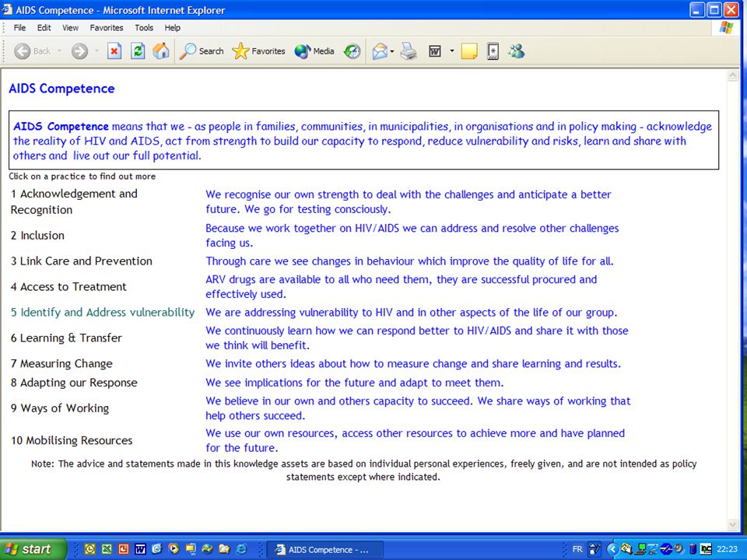Open the History icon in the toolbar

(x=352, y=51)
